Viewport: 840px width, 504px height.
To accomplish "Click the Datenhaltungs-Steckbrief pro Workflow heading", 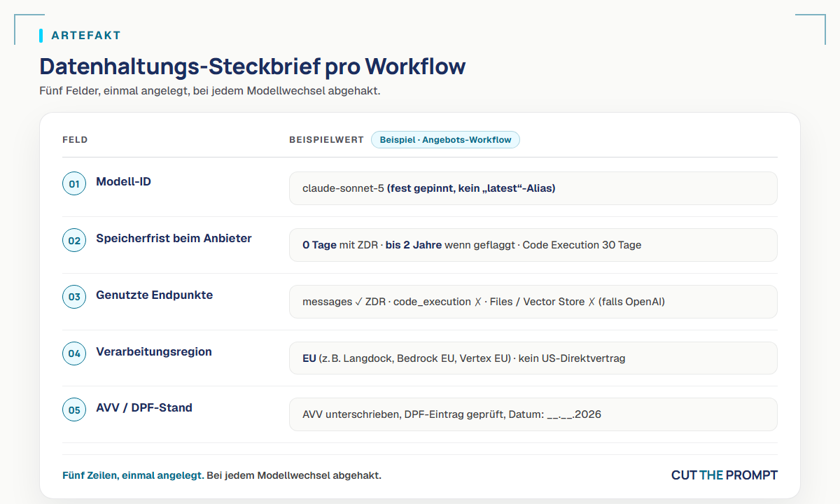I will [253, 66].
